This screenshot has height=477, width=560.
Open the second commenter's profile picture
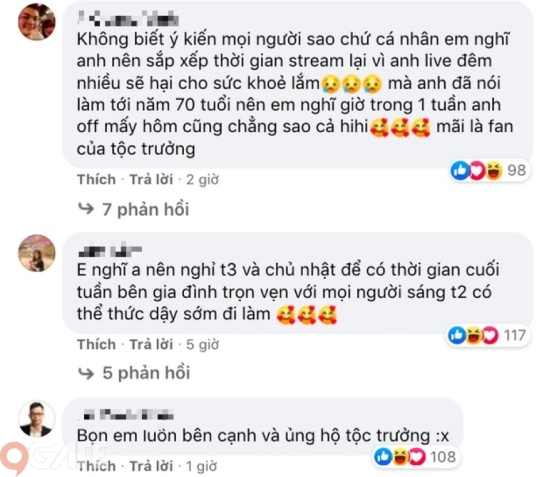[x=37, y=253]
